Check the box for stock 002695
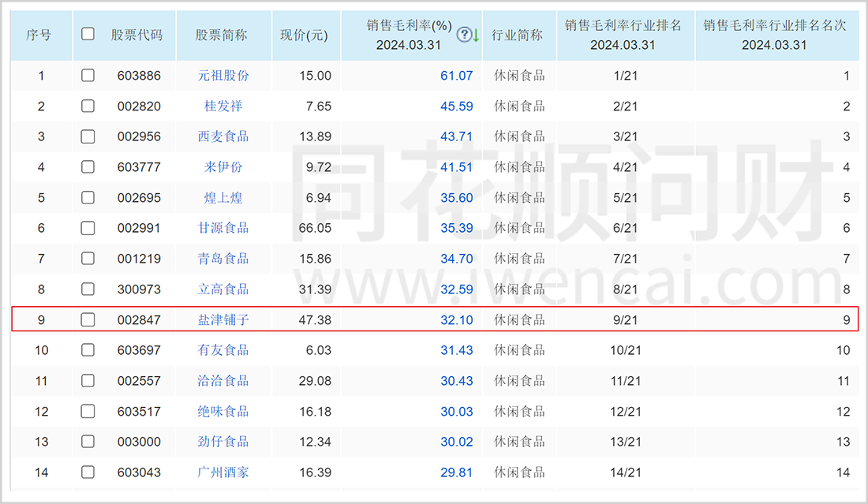Image resolution: width=868 pixels, height=504 pixels. pos(88,197)
